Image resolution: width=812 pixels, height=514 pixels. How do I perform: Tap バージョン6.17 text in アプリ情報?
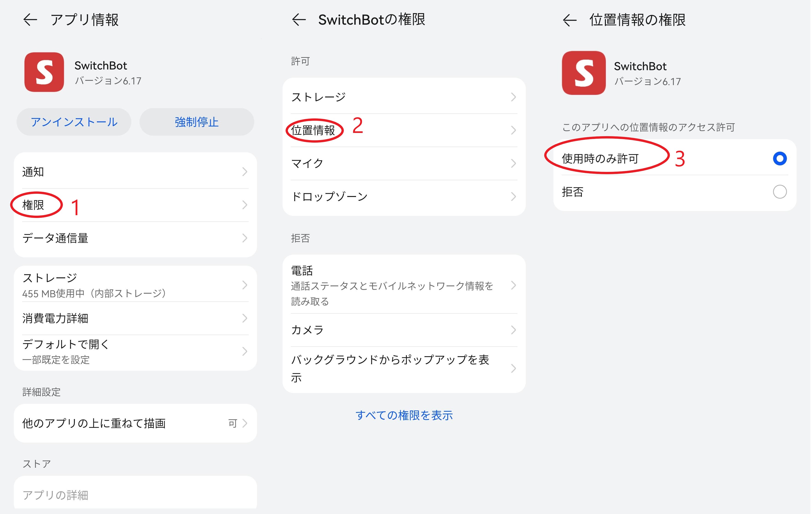(x=108, y=81)
